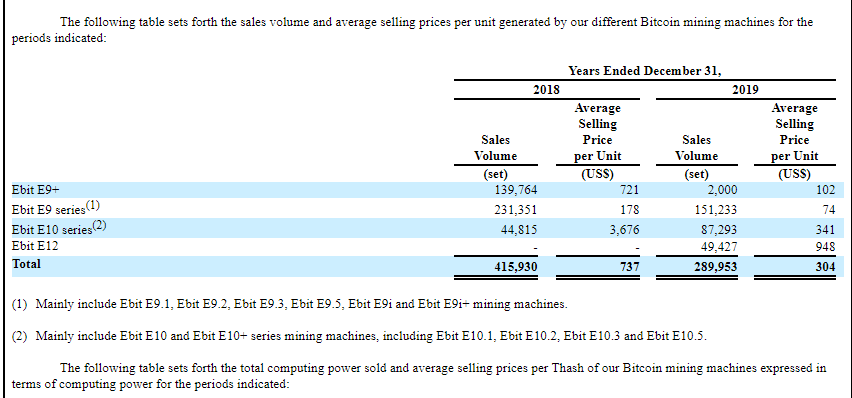Select the Years Ended December 31 heading

(x=644, y=71)
